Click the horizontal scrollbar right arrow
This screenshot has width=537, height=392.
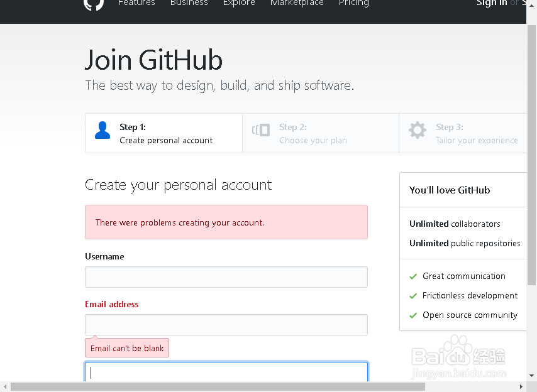[x=521, y=387]
